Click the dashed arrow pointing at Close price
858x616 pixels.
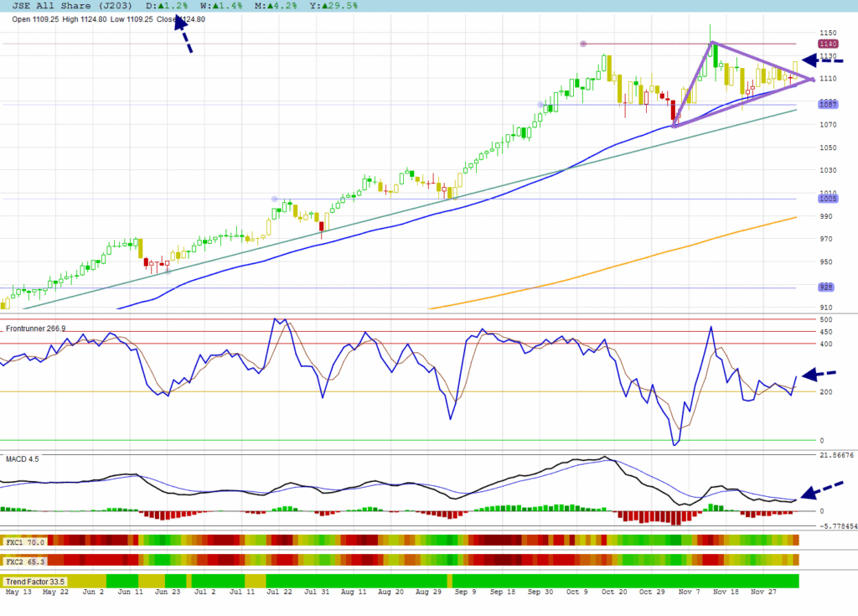click(184, 35)
